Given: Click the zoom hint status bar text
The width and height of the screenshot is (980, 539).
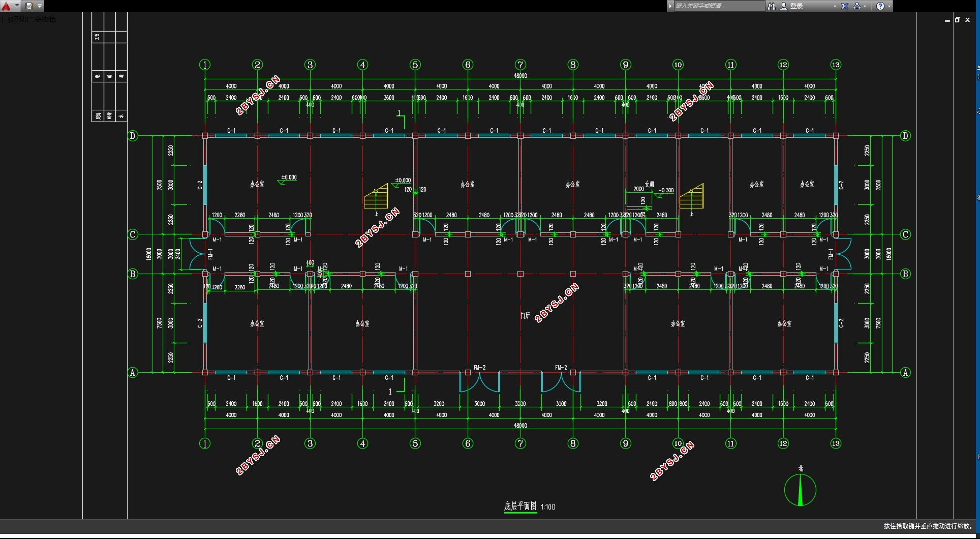Looking at the screenshot, I should 928,526.
